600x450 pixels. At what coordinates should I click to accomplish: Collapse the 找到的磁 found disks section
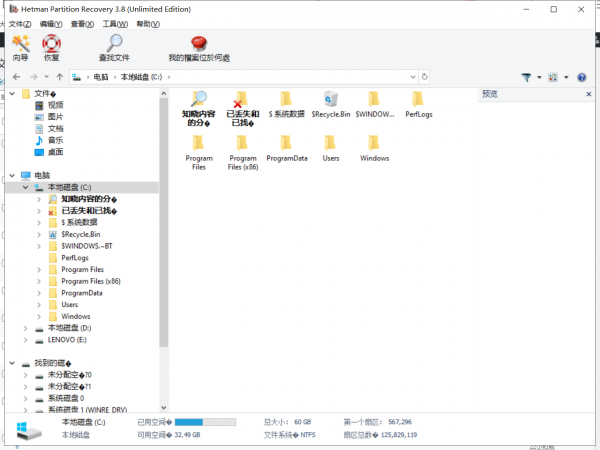(12, 363)
